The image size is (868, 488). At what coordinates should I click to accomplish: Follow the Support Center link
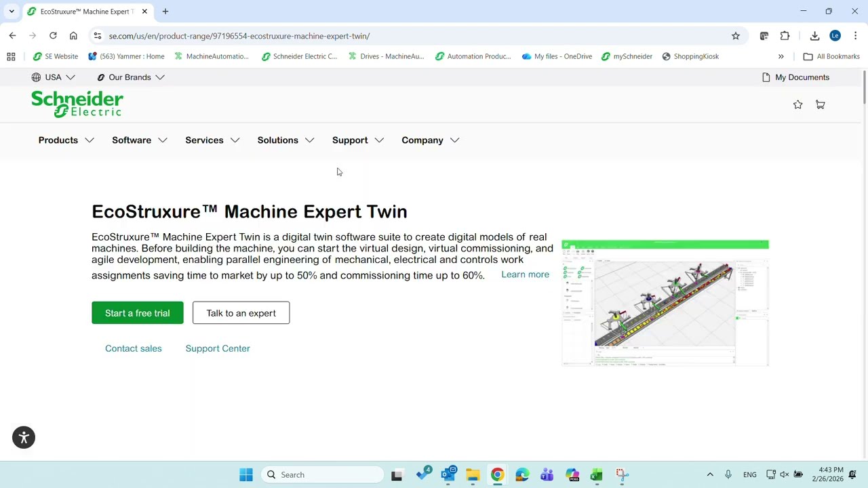[x=218, y=348]
